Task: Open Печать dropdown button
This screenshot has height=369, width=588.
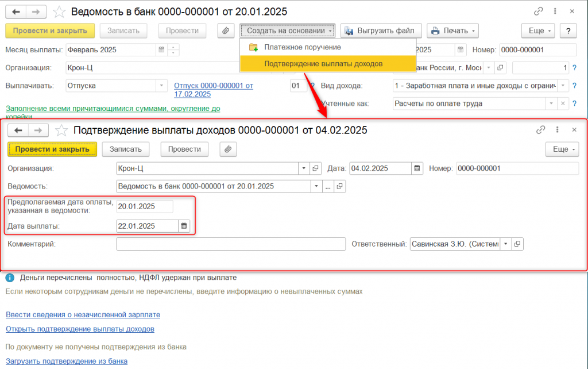Action: 452,31
